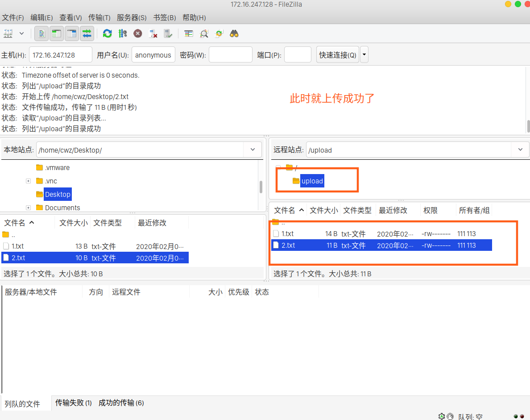Open local site path dropdown
The image size is (530, 420).
point(253,150)
